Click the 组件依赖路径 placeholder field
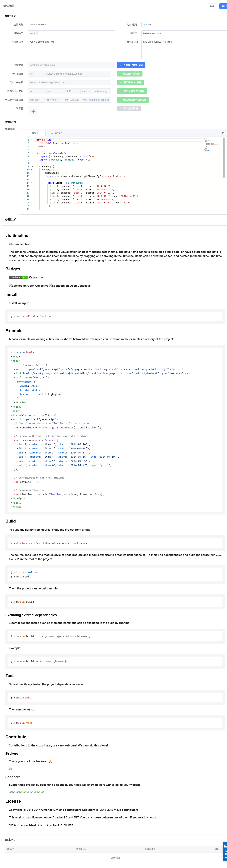The height and width of the screenshot is (868, 227). [87, 100]
